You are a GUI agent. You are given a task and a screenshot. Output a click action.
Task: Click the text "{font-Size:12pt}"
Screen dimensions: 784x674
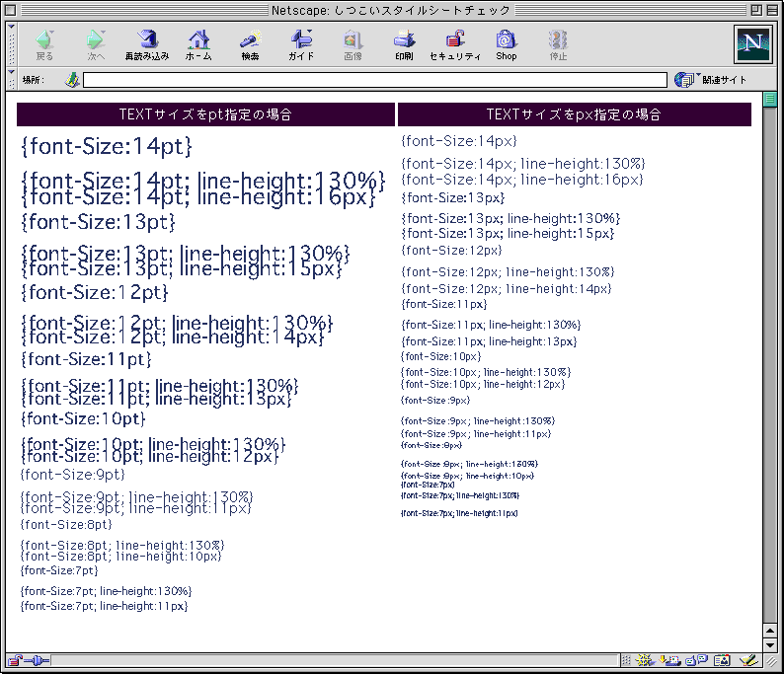tap(95, 292)
